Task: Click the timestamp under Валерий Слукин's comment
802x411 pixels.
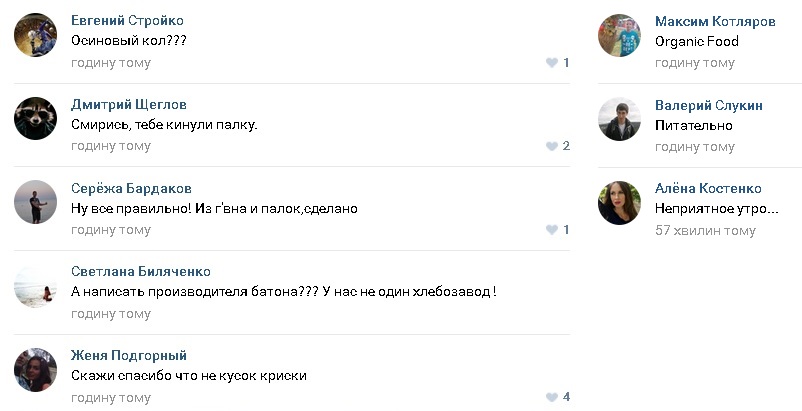Action: tap(695, 147)
